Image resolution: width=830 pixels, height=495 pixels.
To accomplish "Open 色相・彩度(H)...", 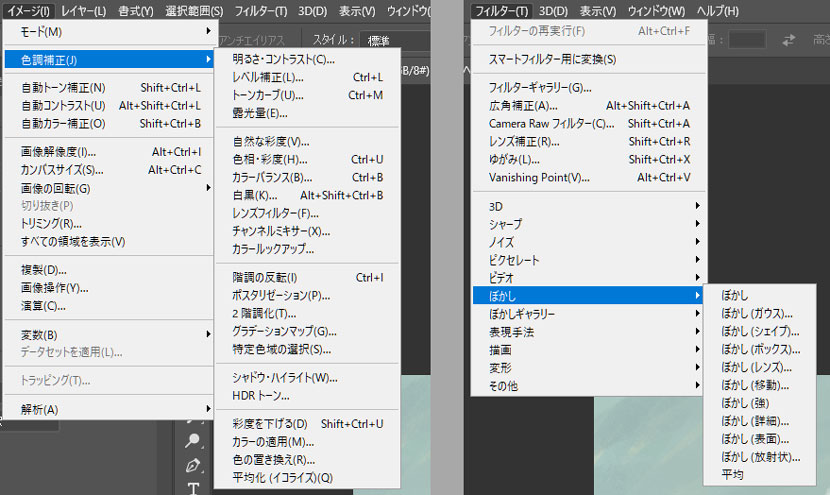I will point(307,159).
